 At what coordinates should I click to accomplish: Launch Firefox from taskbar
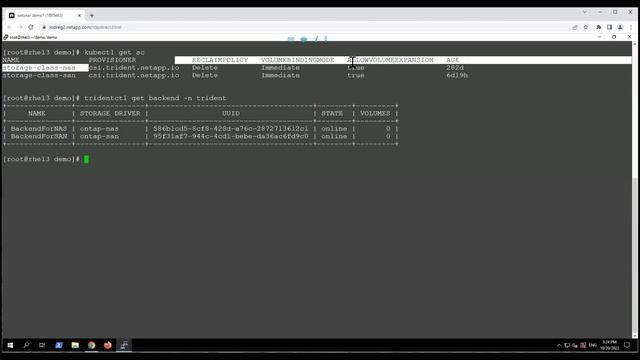click(x=108, y=345)
